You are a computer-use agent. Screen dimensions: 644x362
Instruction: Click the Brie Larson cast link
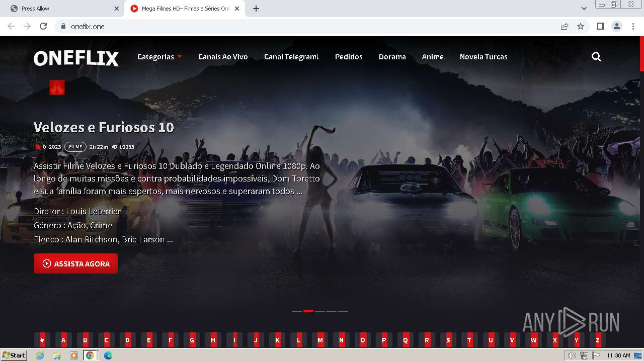[x=143, y=239]
